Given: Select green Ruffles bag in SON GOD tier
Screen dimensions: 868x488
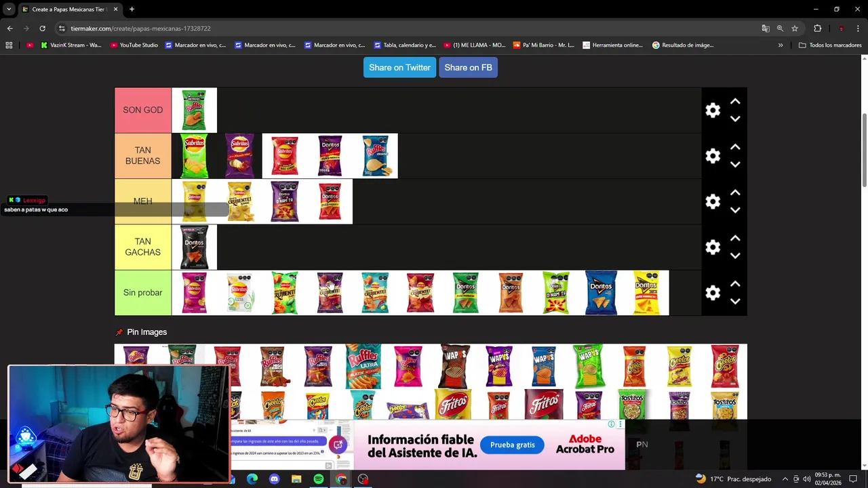Looking at the screenshot, I should (194, 110).
